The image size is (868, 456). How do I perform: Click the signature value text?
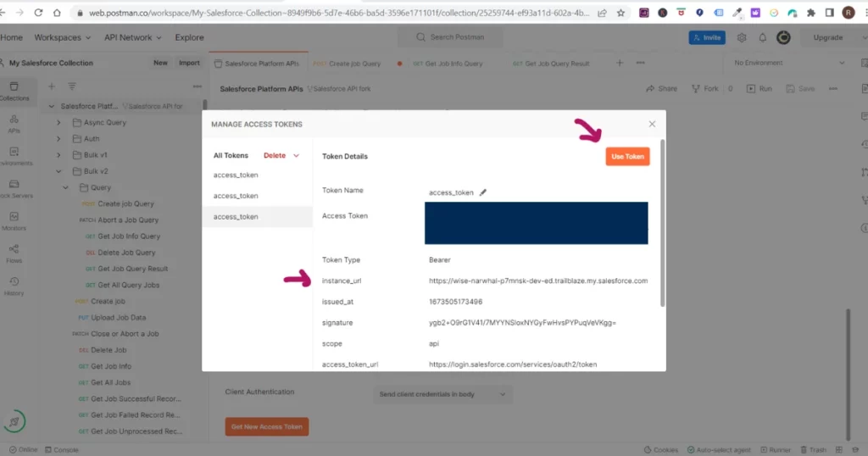[x=522, y=323]
